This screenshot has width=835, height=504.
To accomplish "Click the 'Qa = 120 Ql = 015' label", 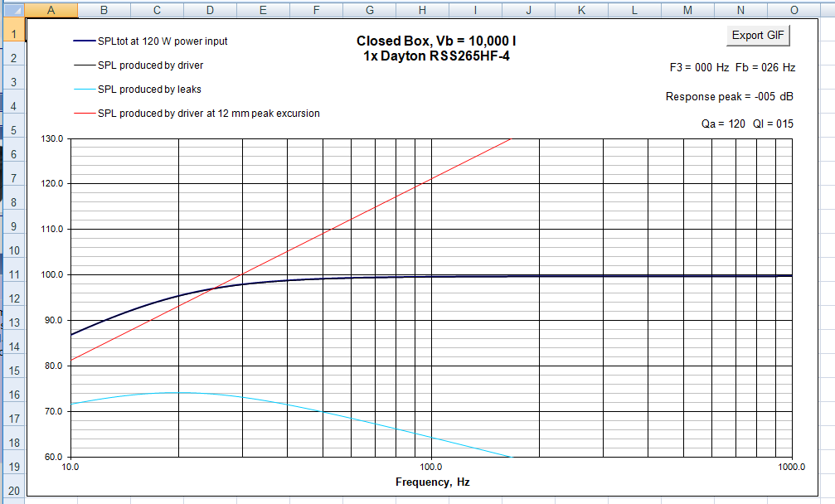I will pyautogui.click(x=746, y=124).
